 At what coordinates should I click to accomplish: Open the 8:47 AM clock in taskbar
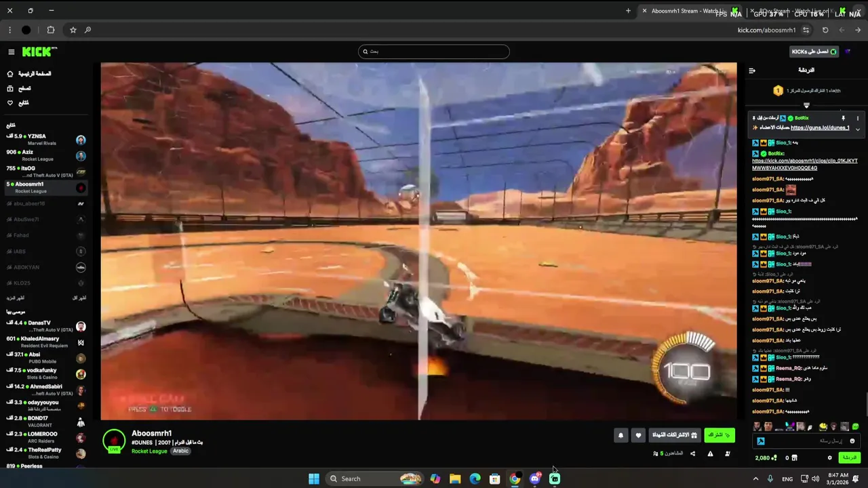(x=838, y=479)
